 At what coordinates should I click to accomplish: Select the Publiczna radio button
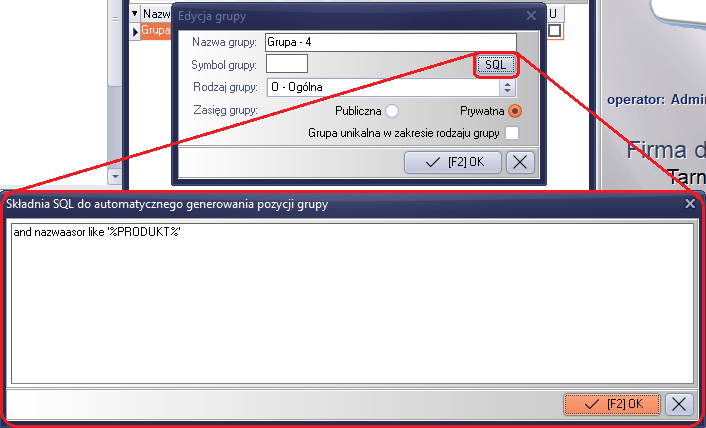(x=392, y=111)
